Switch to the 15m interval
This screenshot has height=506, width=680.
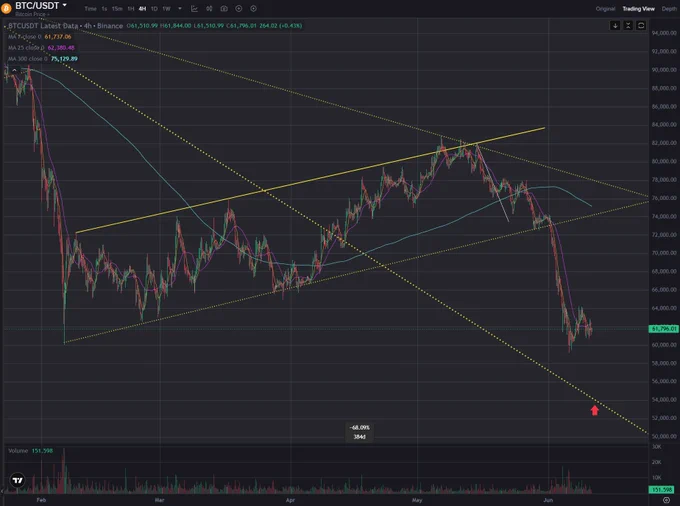point(117,9)
